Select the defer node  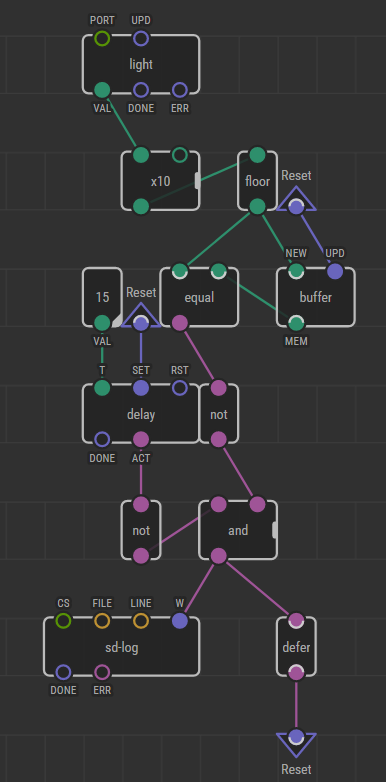tap(296, 647)
